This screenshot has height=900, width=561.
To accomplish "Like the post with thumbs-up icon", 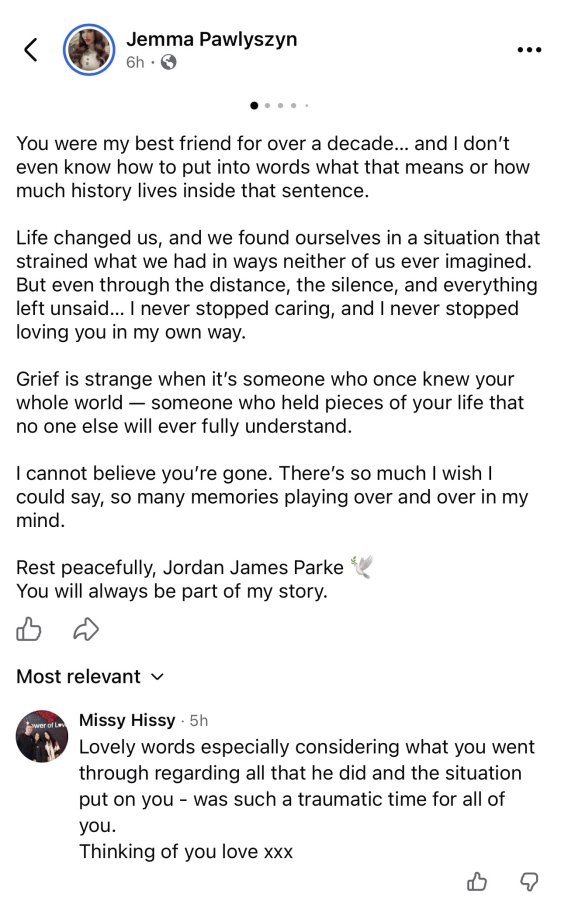I will pyautogui.click(x=29, y=629).
